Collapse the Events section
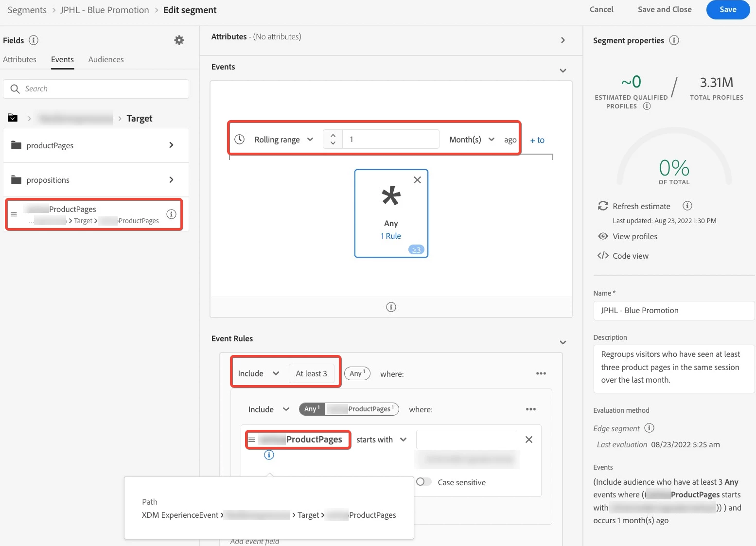 pyautogui.click(x=563, y=70)
